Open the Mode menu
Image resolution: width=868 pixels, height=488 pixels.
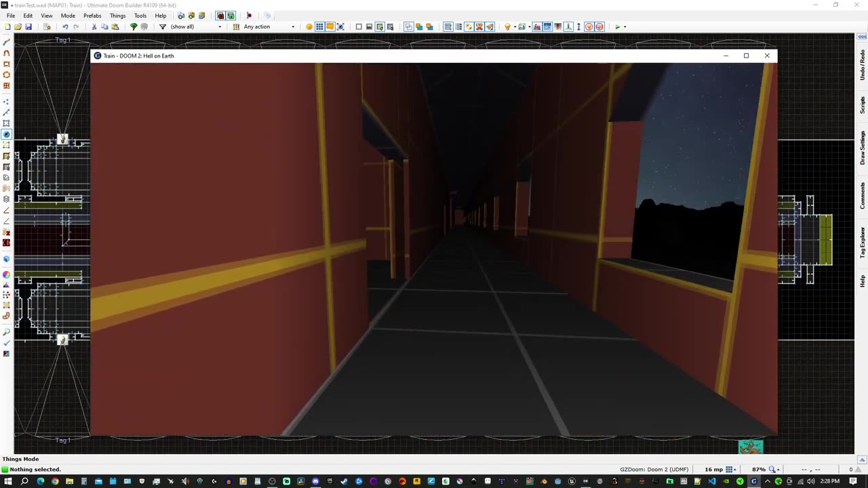click(68, 16)
